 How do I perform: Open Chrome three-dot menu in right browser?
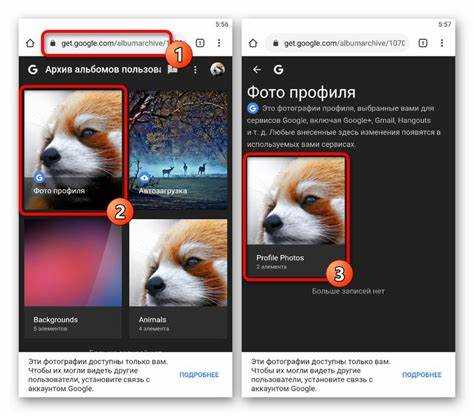442,43
